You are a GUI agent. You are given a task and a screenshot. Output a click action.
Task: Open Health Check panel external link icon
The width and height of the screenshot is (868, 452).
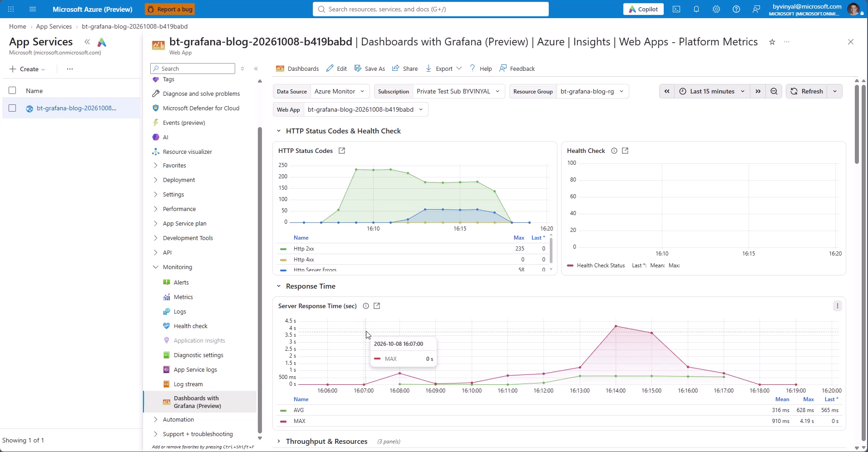tap(625, 151)
